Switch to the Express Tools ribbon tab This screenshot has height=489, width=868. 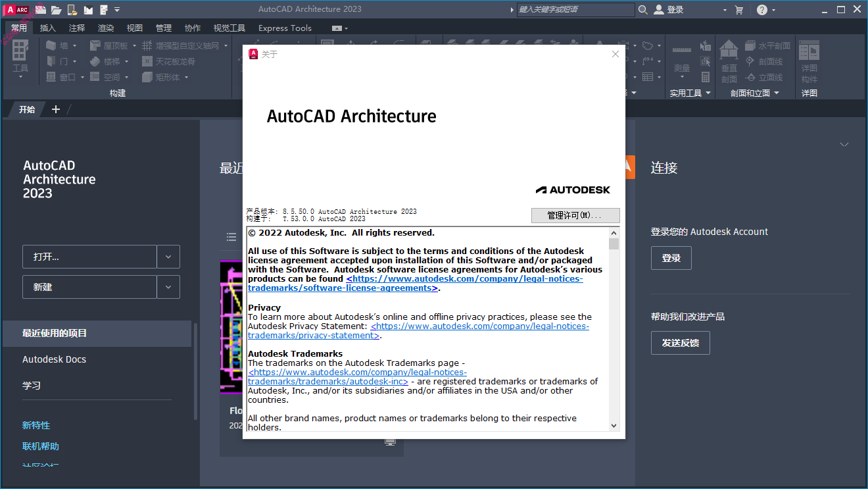(x=285, y=28)
